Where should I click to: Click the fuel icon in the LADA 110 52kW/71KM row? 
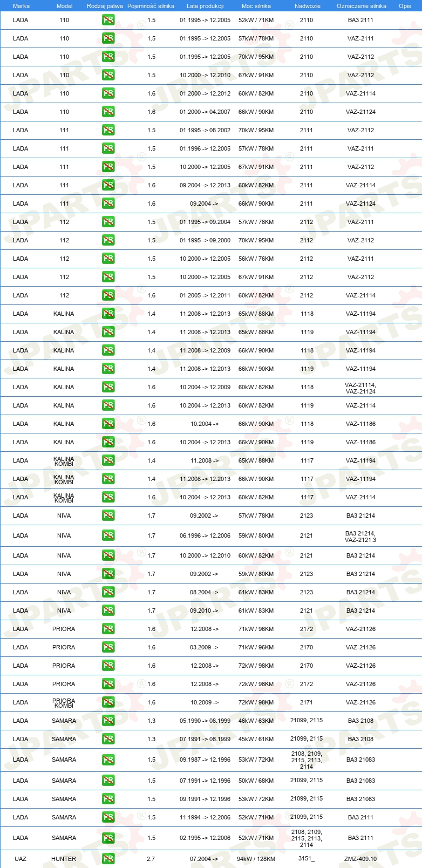[x=108, y=20]
